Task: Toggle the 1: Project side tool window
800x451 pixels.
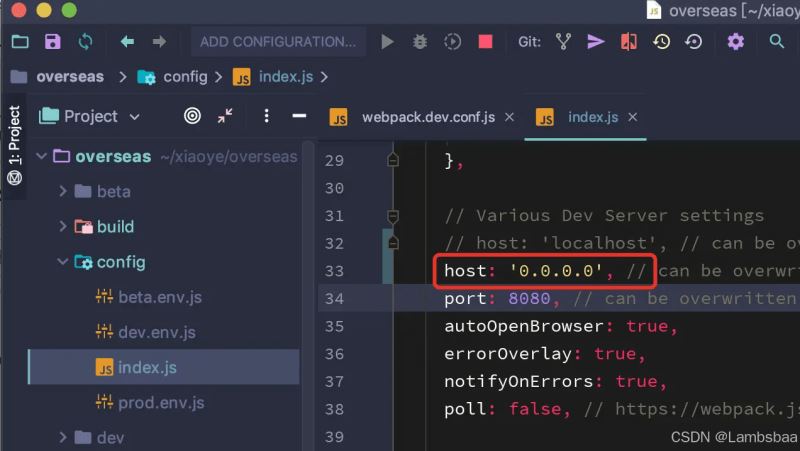Action: click(14, 145)
